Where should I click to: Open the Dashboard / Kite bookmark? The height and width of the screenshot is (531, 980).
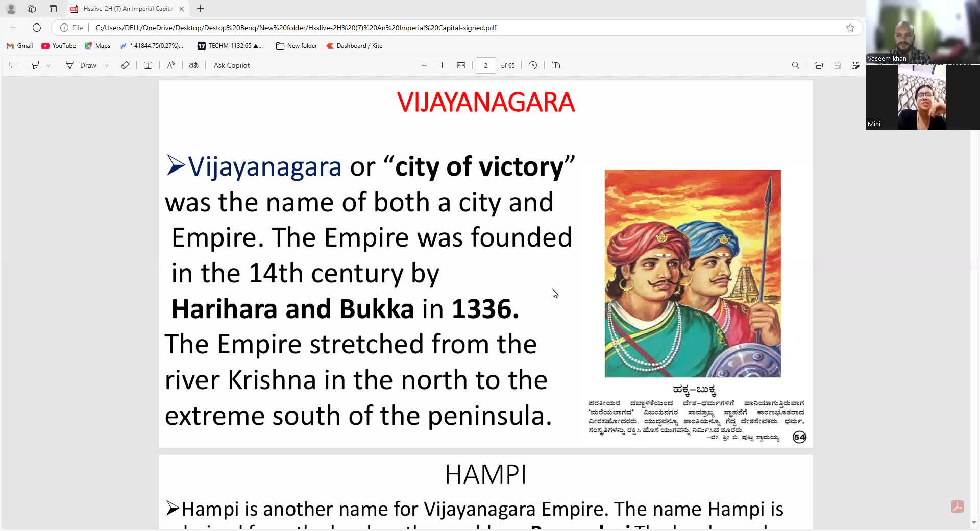tap(354, 46)
